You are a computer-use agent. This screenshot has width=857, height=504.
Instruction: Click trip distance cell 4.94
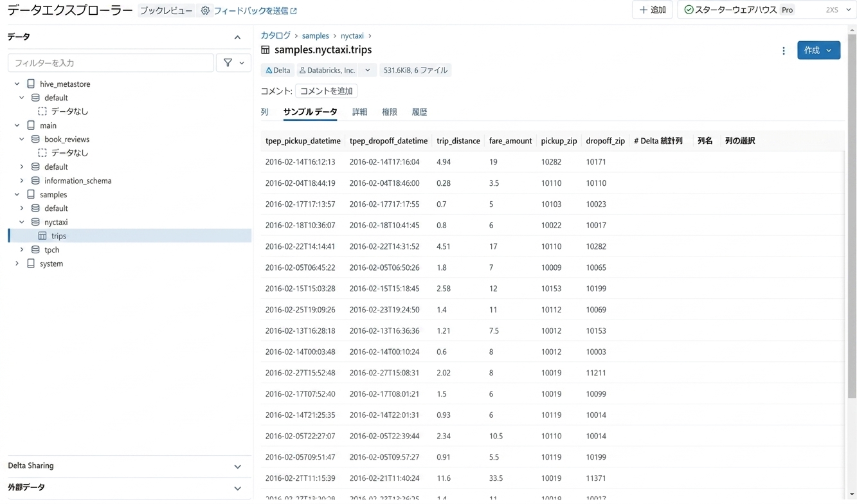(443, 162)
